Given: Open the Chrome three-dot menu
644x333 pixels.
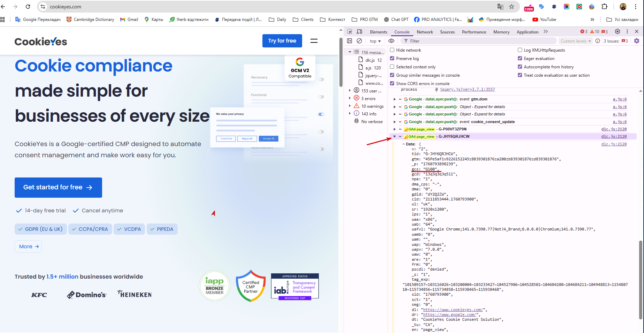Looking at the screenshot, I should 636,7.
